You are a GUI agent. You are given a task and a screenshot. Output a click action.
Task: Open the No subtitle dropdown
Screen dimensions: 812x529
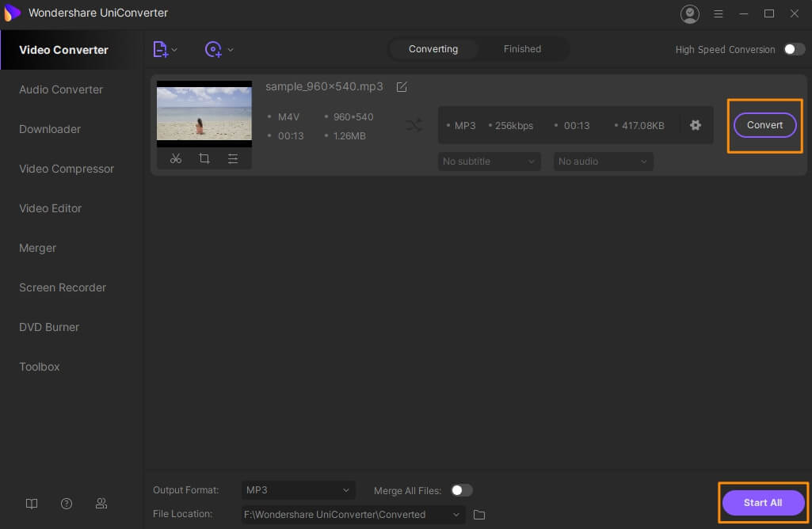click(489, 162)
